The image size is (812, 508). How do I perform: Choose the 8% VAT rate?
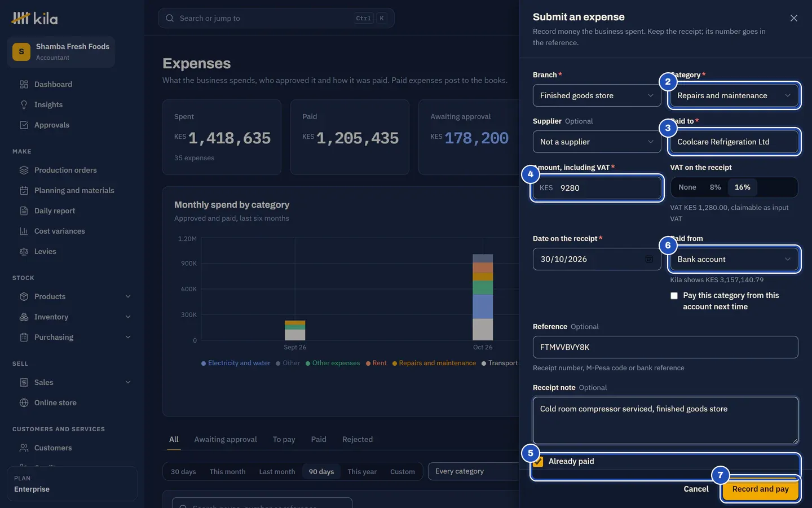pyautogui.click(x=715, y=187)
